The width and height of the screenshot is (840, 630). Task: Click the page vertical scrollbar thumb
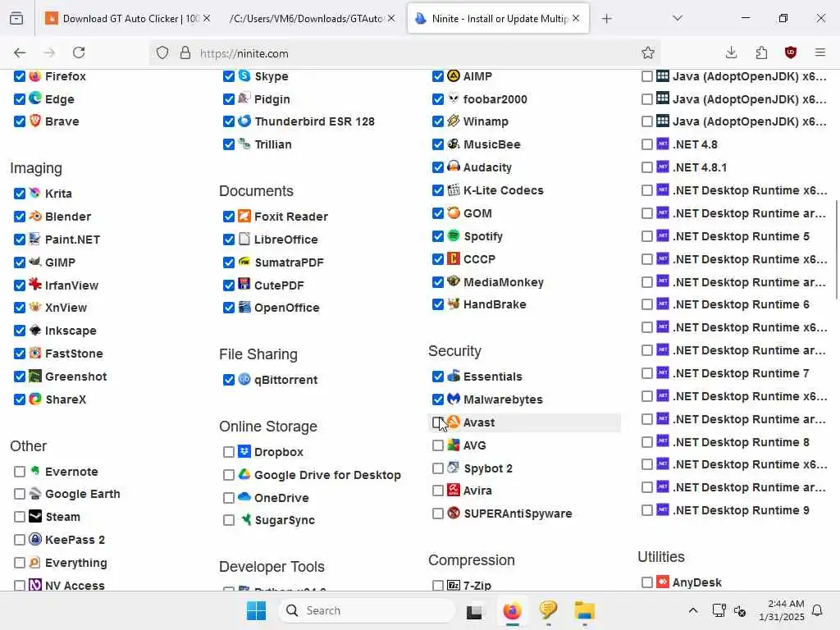coord(836,249)
